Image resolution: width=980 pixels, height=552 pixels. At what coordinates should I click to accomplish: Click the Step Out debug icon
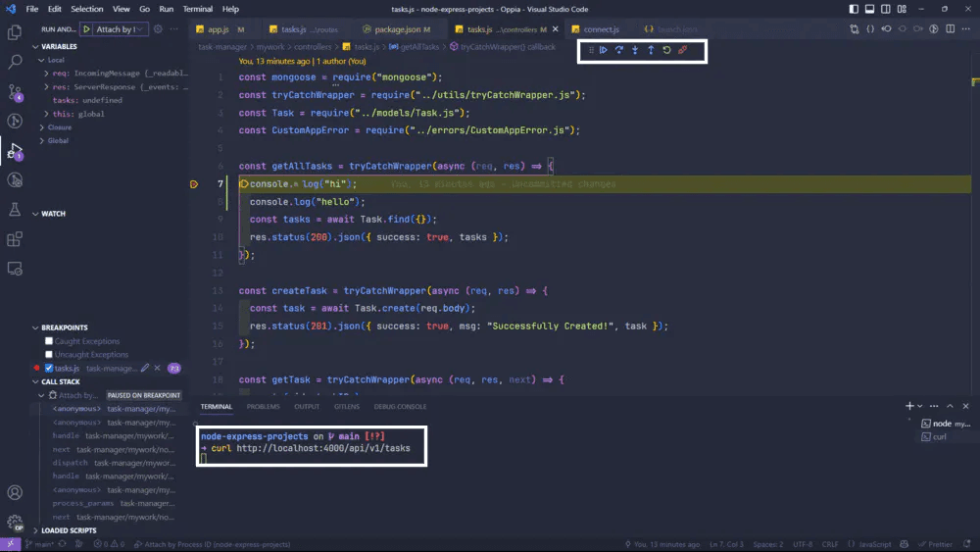point(651,50)
